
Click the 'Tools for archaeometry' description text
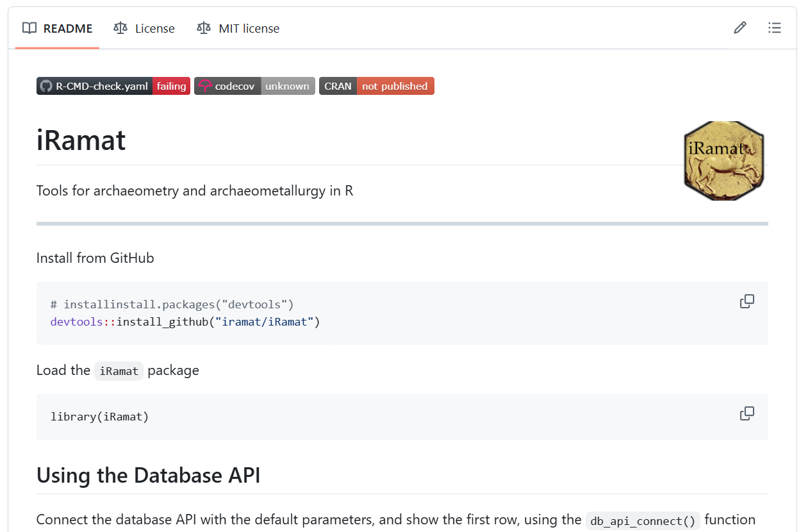pos(195,191)
